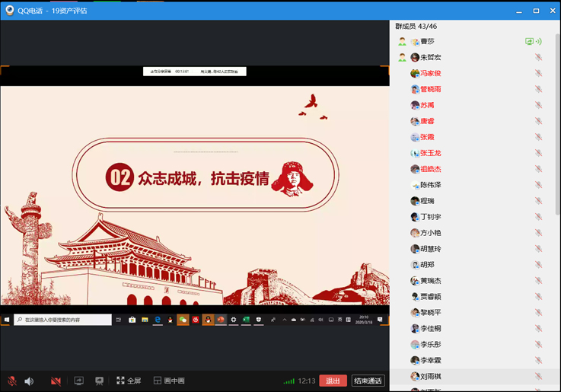
Task: Click the screen share icon
Action: click(x=78, y=381)
